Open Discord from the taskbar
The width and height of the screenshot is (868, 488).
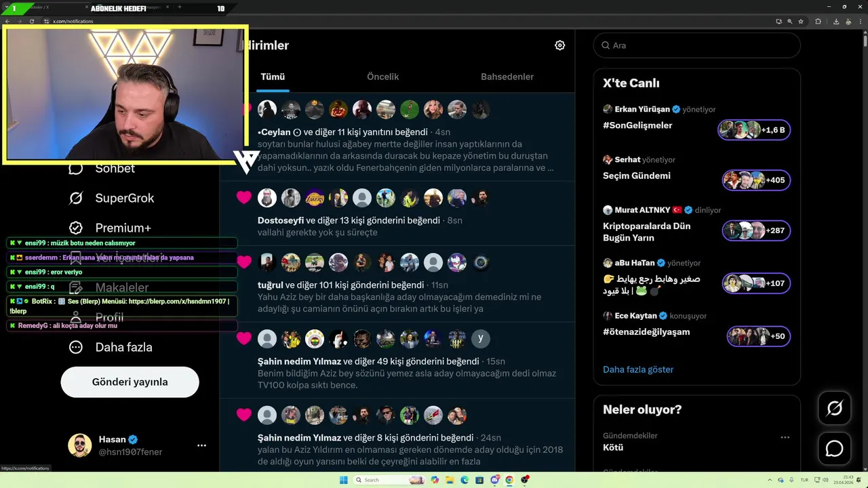tap(494, 480)
